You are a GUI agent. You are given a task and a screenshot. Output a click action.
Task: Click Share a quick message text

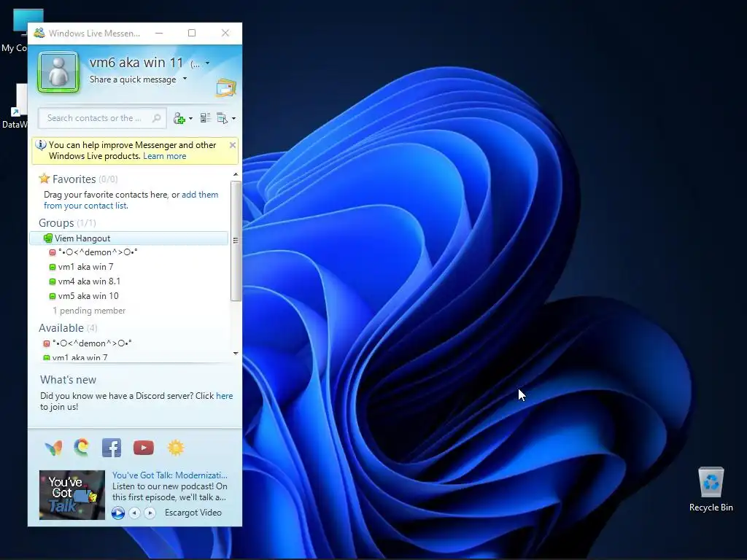(133, 79)
